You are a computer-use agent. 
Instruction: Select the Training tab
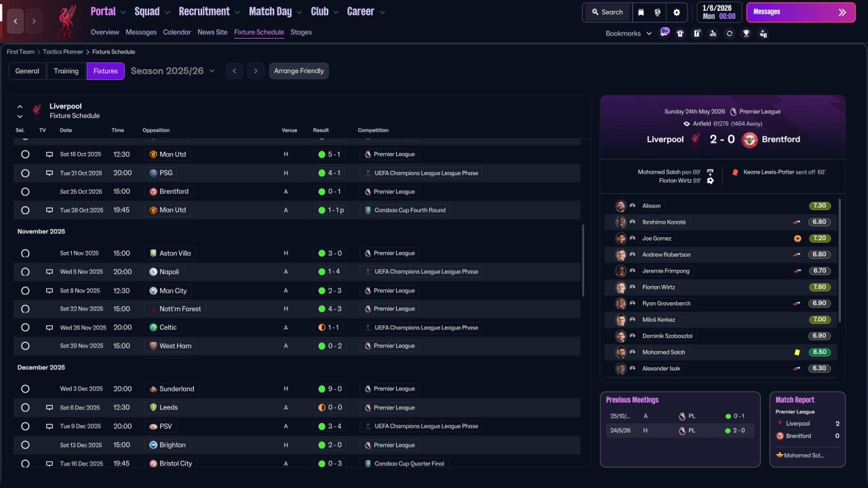66,71
